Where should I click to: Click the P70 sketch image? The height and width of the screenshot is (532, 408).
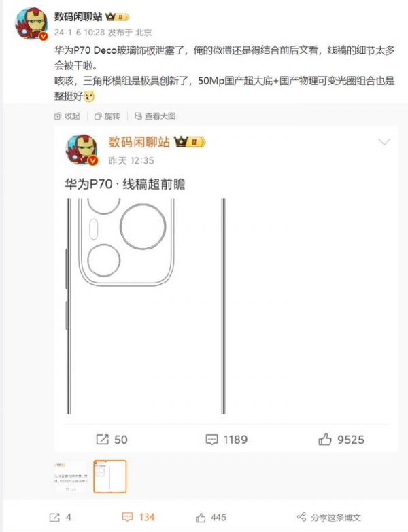point(146,306)
